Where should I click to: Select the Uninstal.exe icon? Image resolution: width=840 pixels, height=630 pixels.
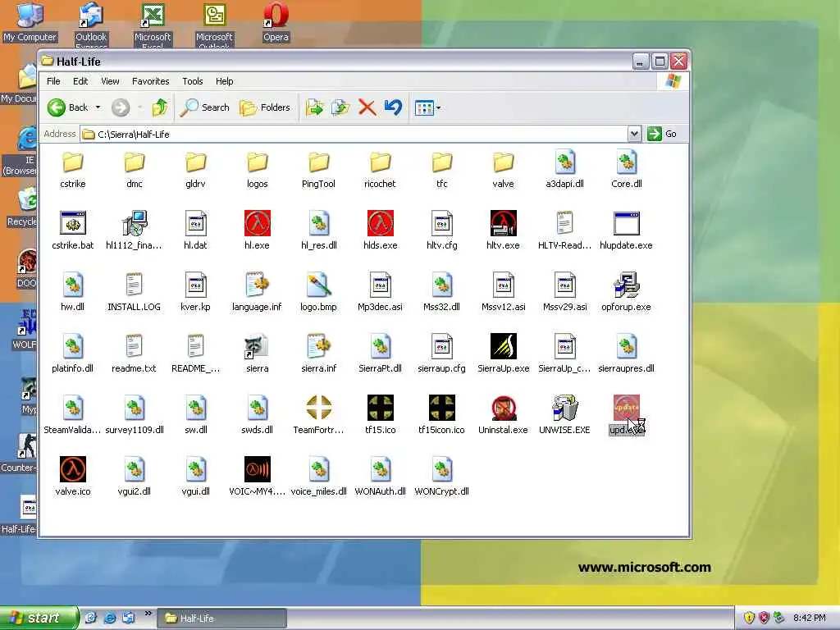tap(503, 408)
